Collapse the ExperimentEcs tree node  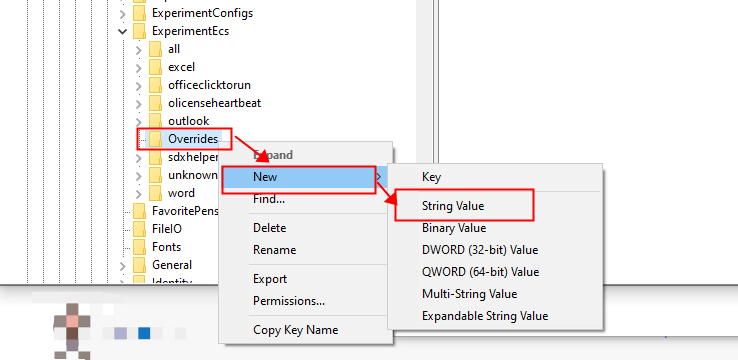123,32
